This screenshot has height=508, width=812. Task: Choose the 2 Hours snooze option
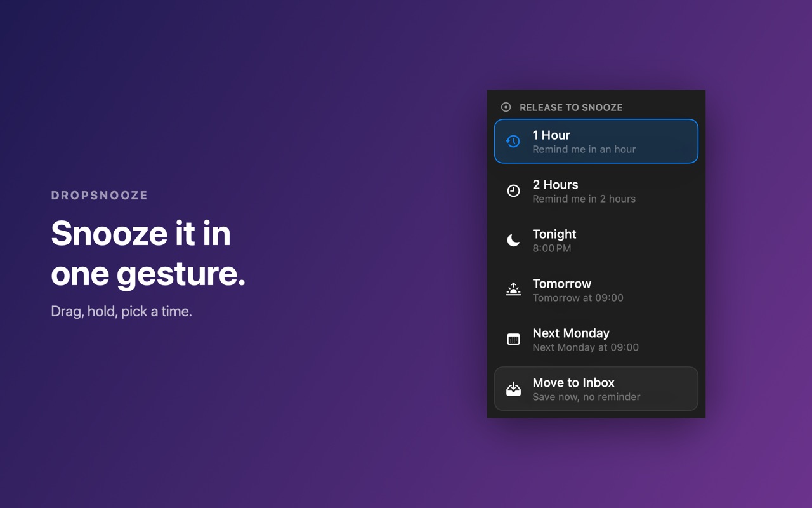click(x=596, y=190)
